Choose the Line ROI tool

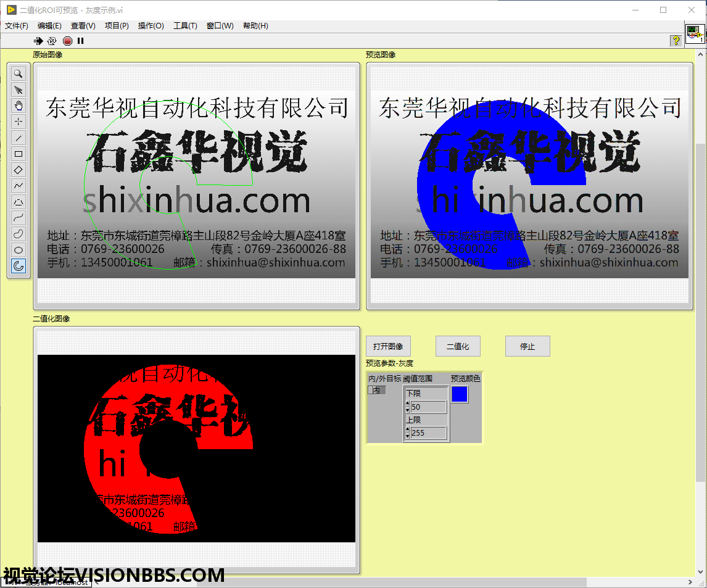click(x=19, y=138)
